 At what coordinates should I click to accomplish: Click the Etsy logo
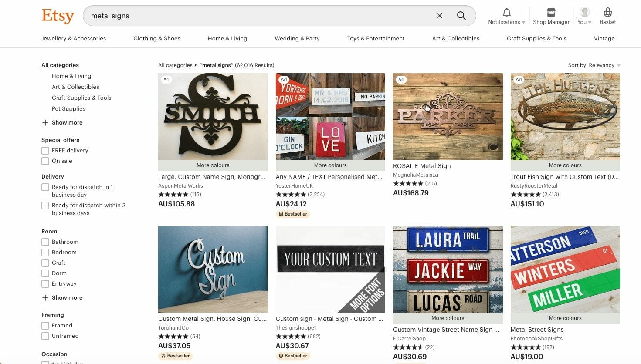coord(57,16)
